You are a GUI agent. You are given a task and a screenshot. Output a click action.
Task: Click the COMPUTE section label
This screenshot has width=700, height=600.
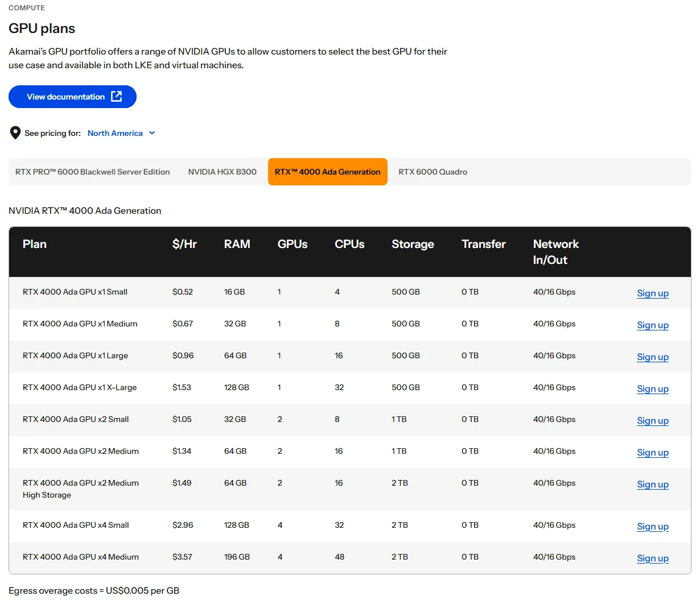pyautogui.click(x=27, y=8)
